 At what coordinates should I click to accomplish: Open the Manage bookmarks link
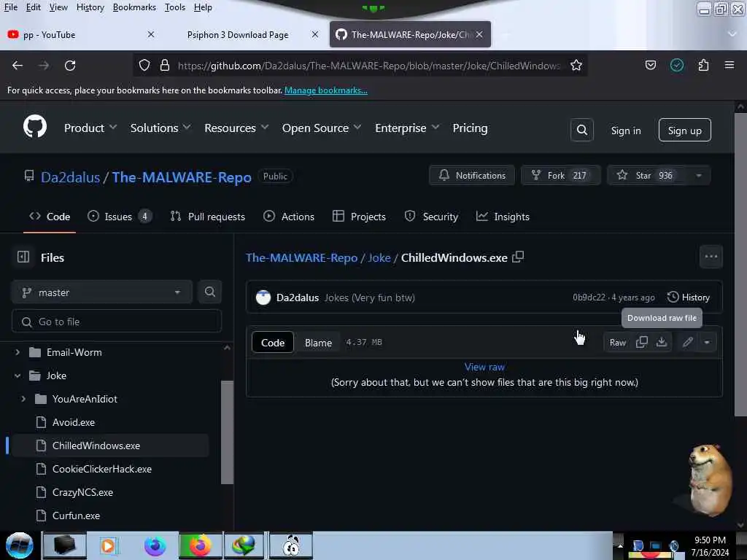click(326, 90)
